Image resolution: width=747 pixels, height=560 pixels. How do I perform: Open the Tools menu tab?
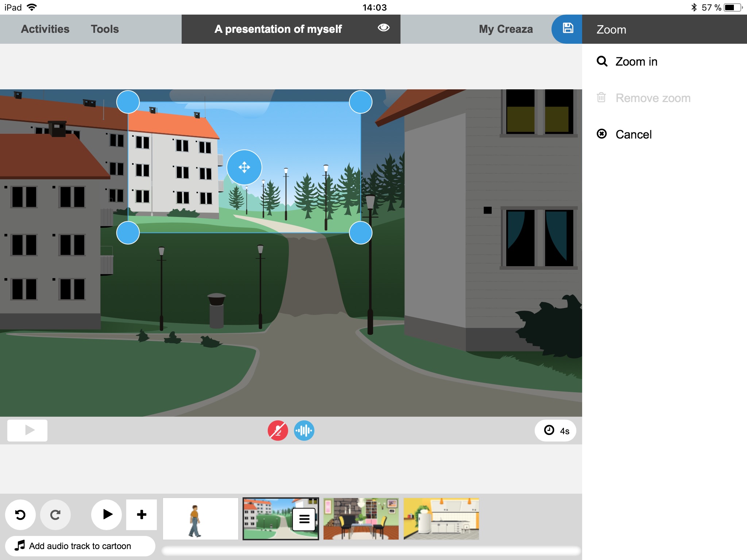click(x=105, y=30)
